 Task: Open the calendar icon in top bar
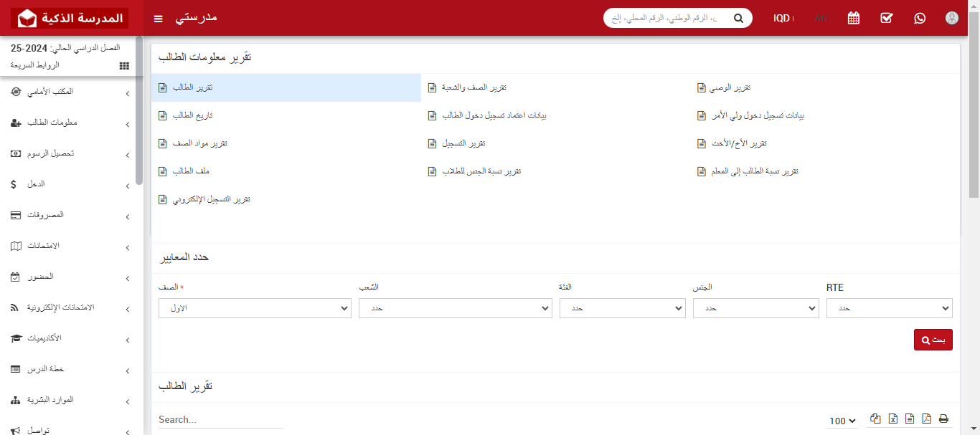coord(853,18)
